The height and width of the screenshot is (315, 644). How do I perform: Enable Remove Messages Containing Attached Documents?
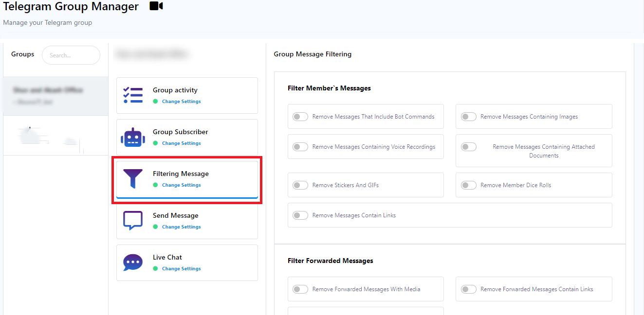[x=469, y=147]
